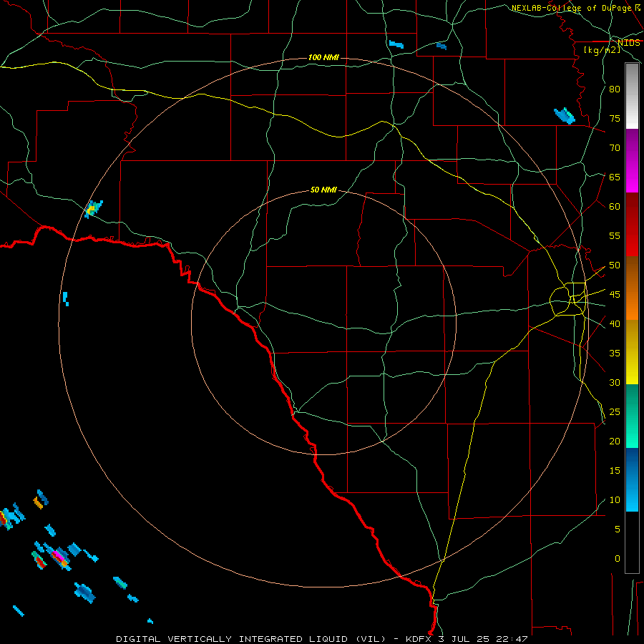
Task: Click the "55" value on the color scale
Action: [x=615, y=236]
